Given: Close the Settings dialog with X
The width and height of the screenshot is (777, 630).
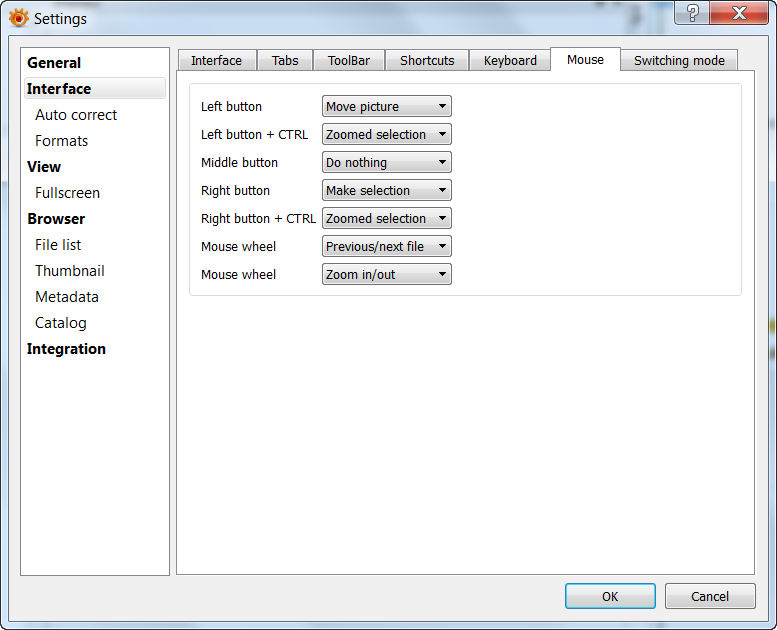Looking at the screenshot, I should (x=739, y=12).
